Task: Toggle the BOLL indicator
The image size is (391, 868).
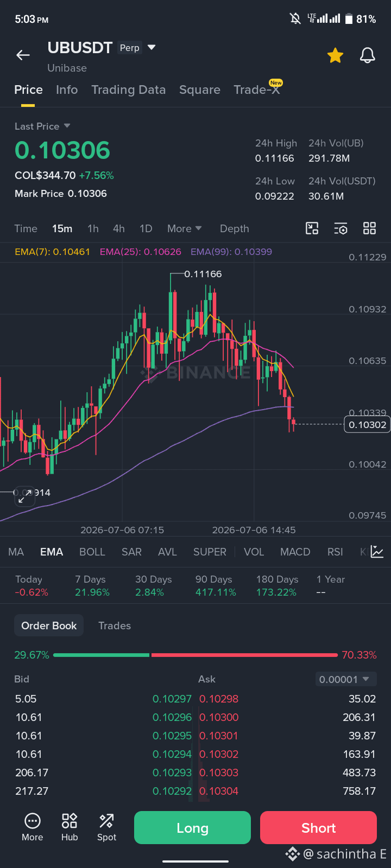Action: [x=92, y=552]
